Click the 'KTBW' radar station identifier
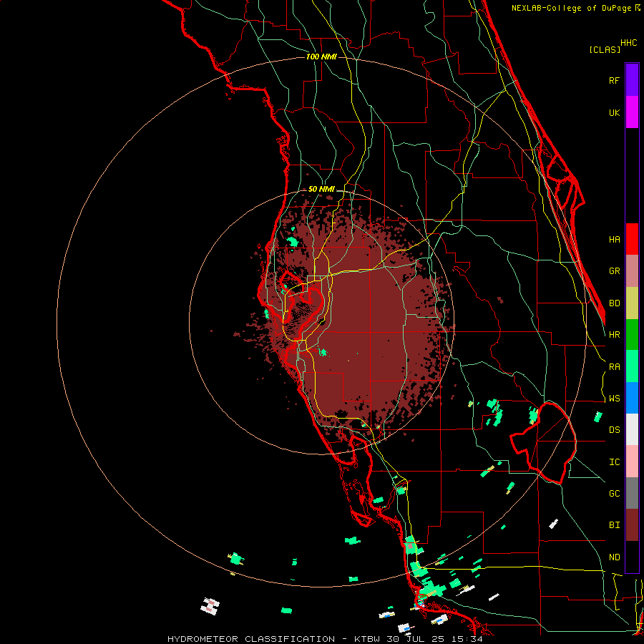 (367, 639)
